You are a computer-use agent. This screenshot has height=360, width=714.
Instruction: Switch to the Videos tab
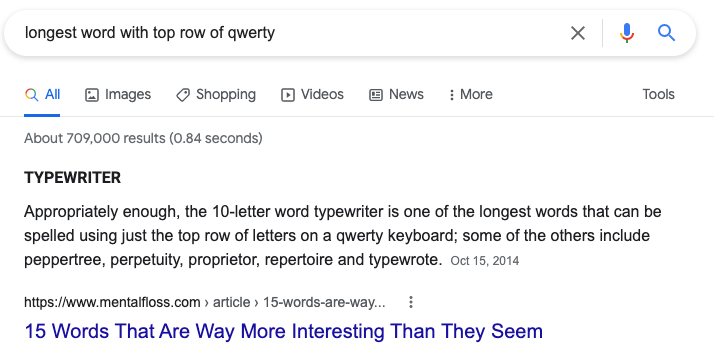[x=312, y=95]
